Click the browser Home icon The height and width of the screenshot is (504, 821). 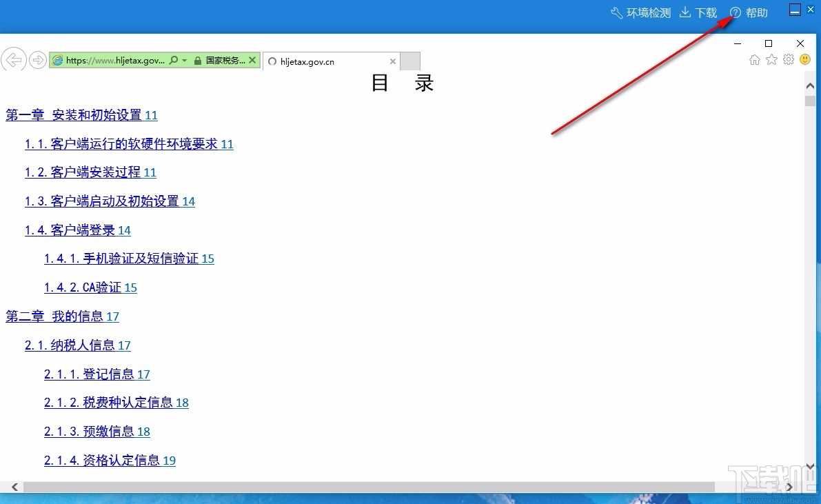pyautogui.click(x=755, y=60)
